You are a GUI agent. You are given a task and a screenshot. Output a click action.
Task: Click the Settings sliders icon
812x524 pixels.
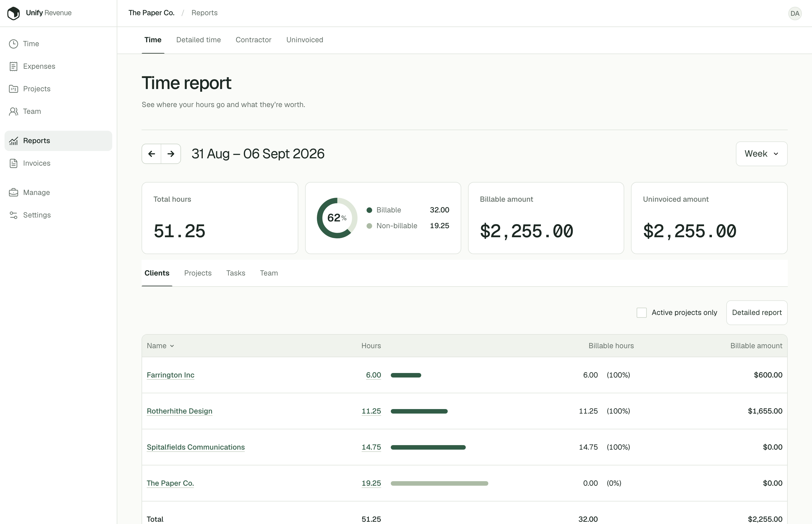pyautogui.click(x=14, y=215)
